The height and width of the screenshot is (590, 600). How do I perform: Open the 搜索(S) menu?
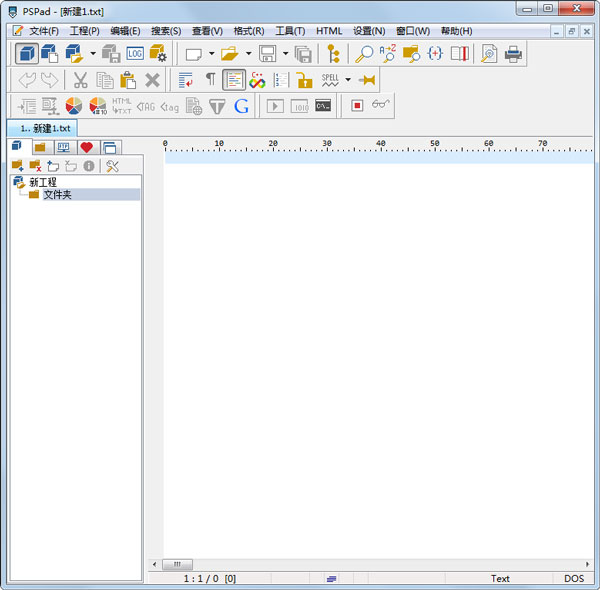point(166,31)
